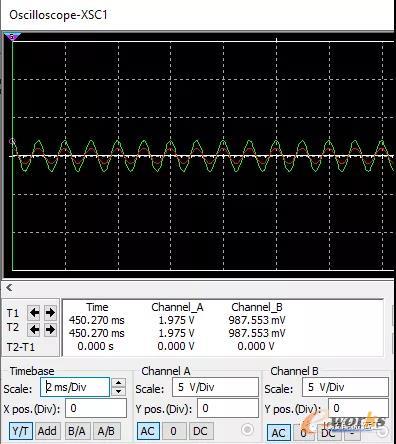396x444 pixels.
Task: Switch to A/B display mode
Action: 106,431
